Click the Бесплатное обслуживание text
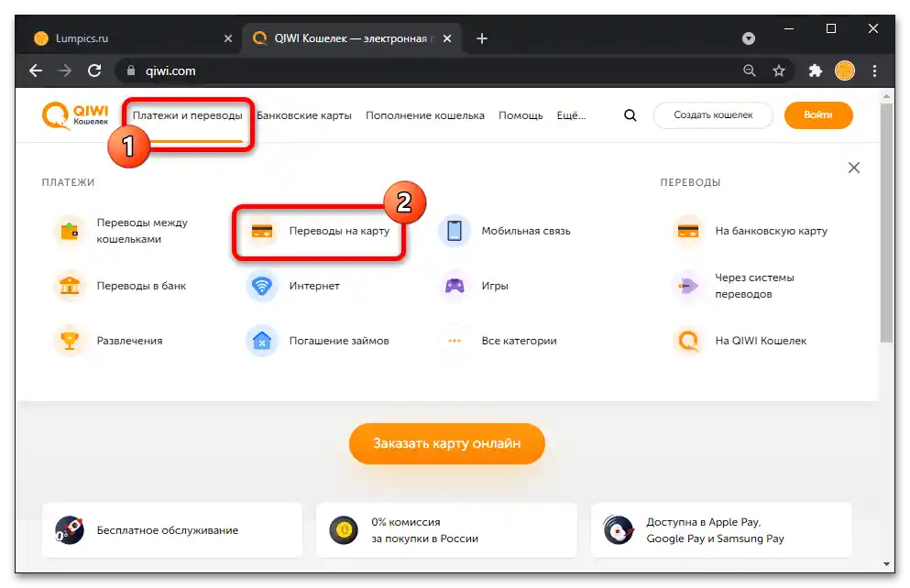910x588 pixels. pyautogui.click(x=167, y=530)
